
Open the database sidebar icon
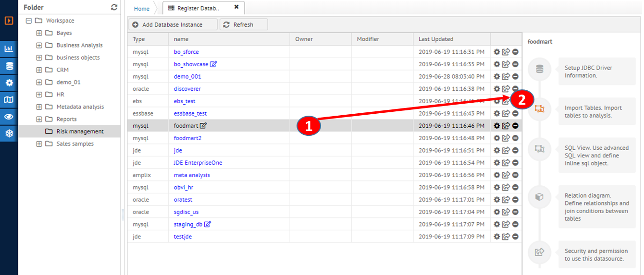(x=9, y=66)
